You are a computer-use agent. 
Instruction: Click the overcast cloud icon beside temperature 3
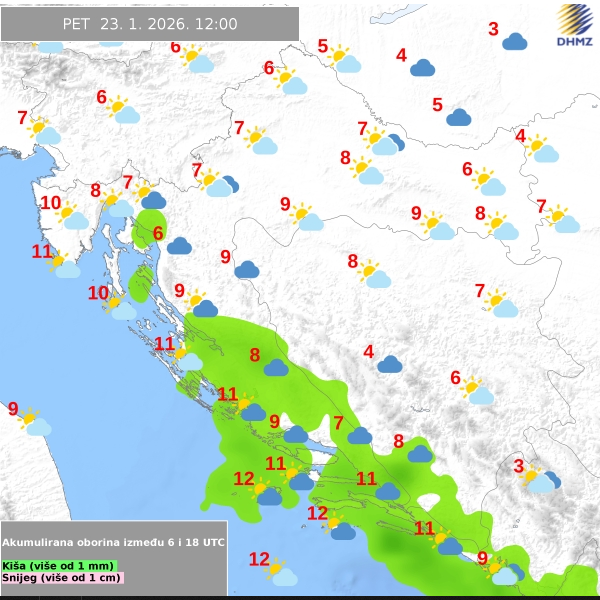515,41
